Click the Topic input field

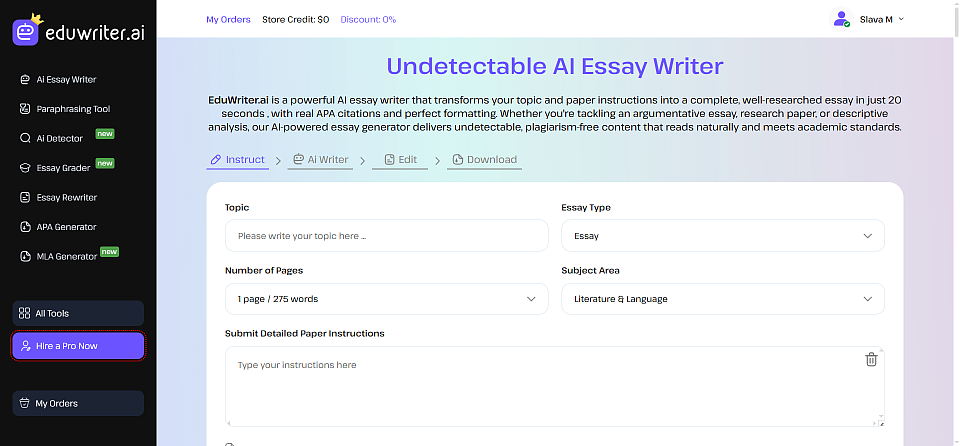pyautogui.click(x=386, y=236)
